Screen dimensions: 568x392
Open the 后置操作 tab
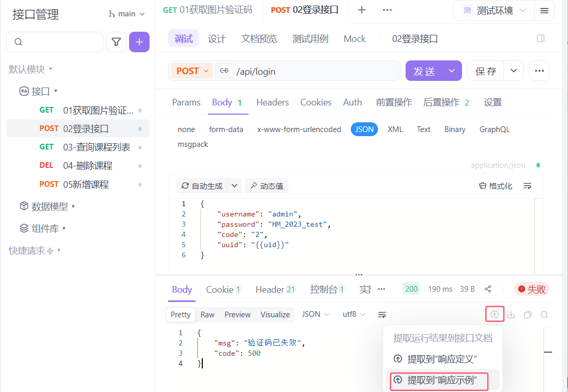(446, 102)
